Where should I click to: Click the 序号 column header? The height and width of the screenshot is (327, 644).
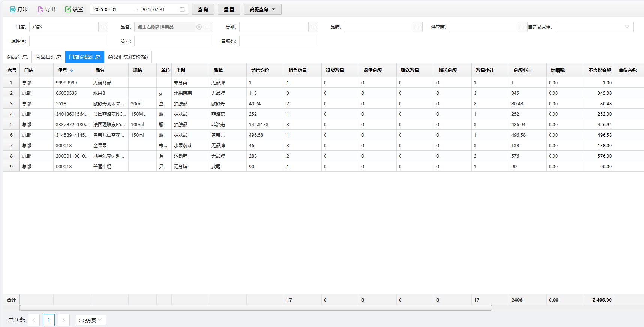tap(12, 70)
